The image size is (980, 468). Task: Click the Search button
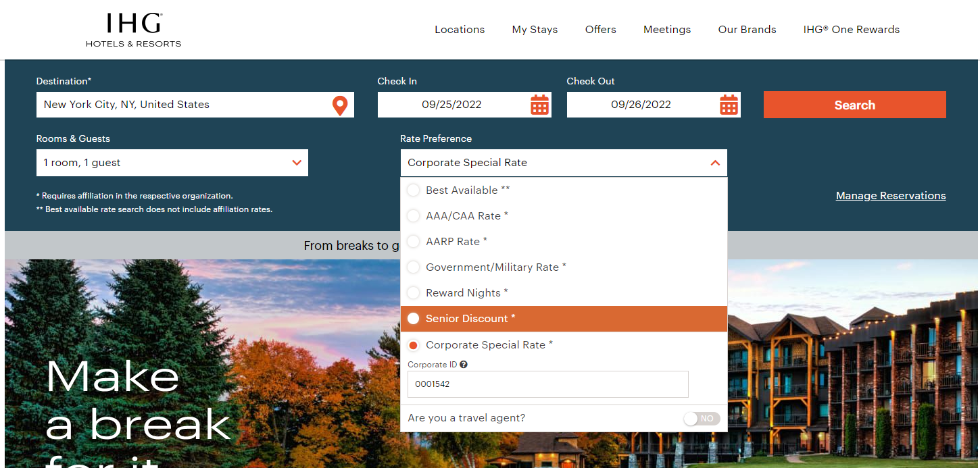pyautogui.click(x=854, y=105)
